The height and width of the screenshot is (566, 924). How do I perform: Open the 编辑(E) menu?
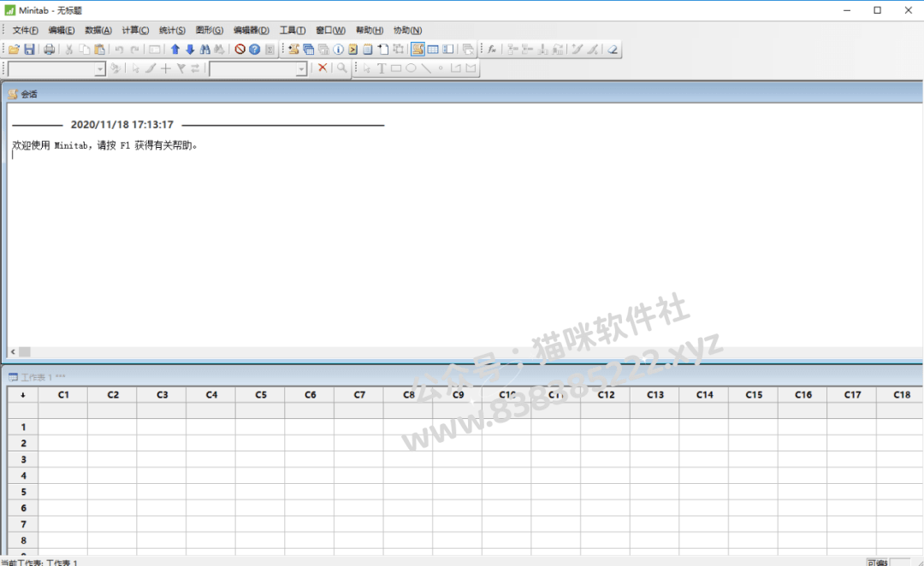[x=62, y=30]
